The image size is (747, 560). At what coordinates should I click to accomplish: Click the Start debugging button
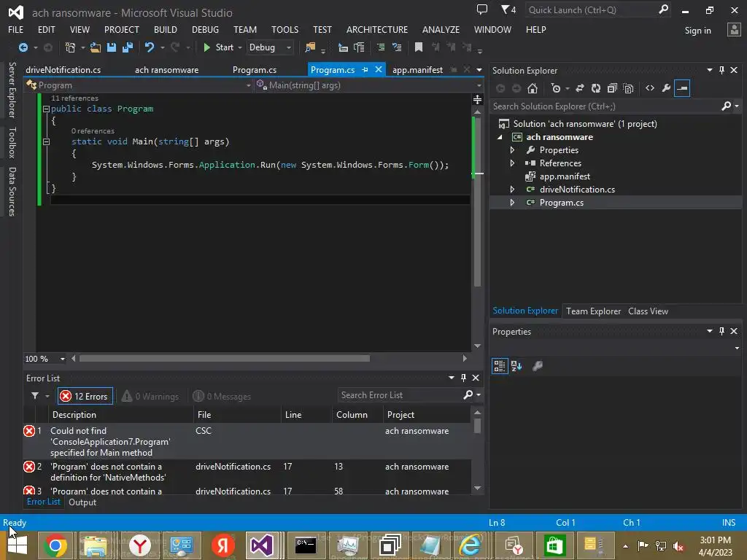coord(218,47)
